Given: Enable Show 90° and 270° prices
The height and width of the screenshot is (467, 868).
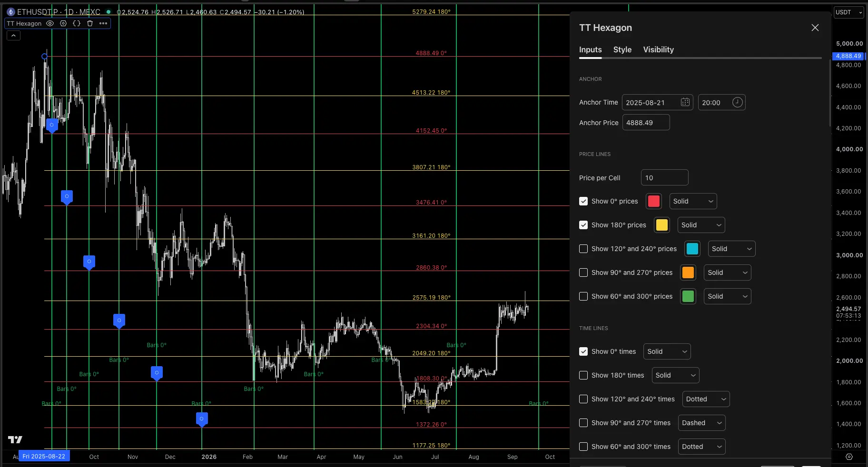Looking at the screenshot, I should 583,272.
